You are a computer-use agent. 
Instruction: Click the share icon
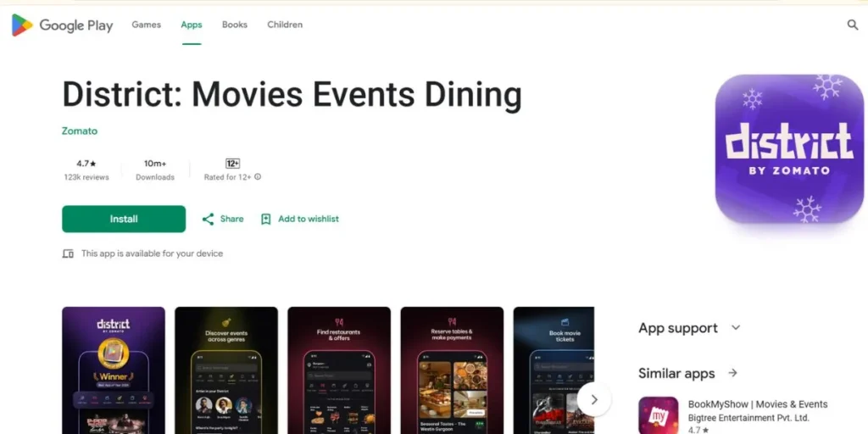tap(208, 220)
